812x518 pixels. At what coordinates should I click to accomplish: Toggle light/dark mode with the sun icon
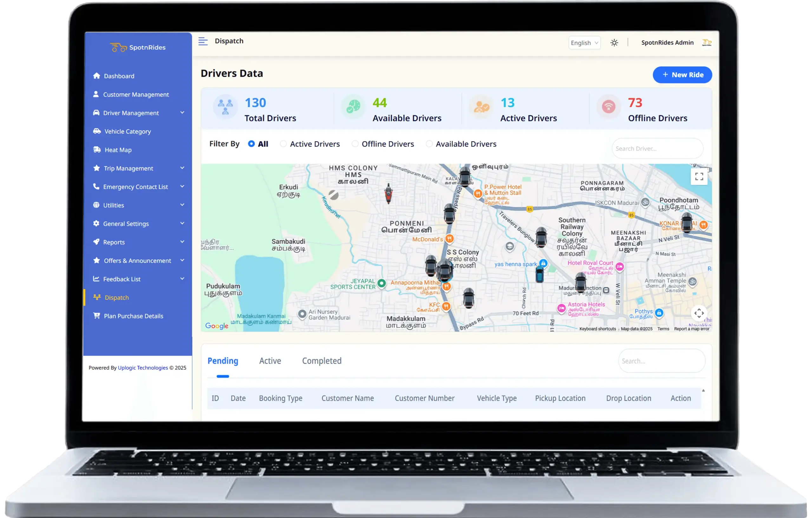point(614,42)
